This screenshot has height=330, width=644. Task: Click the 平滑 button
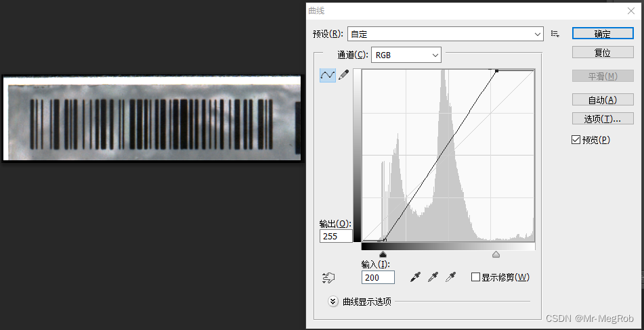[603, 76]
